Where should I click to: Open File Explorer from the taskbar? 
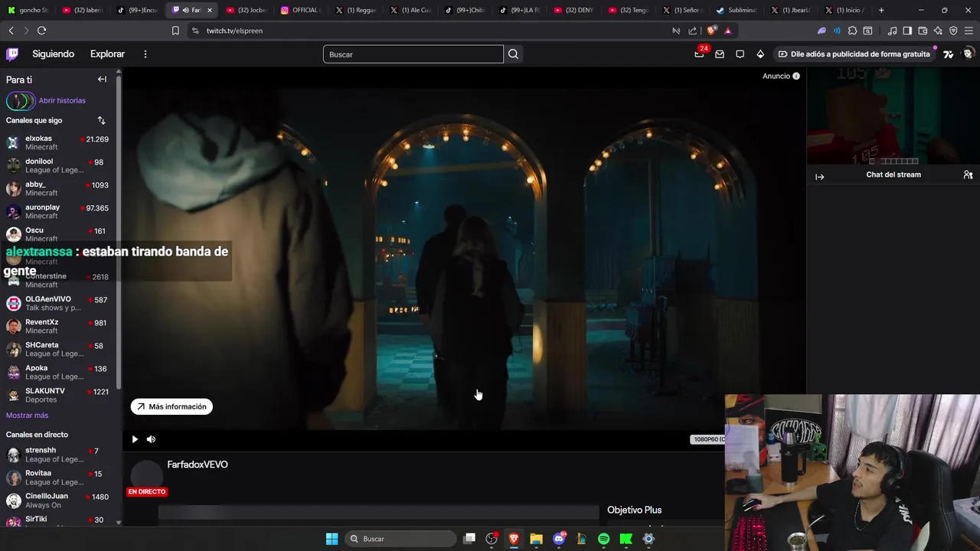tap(536, 539)
